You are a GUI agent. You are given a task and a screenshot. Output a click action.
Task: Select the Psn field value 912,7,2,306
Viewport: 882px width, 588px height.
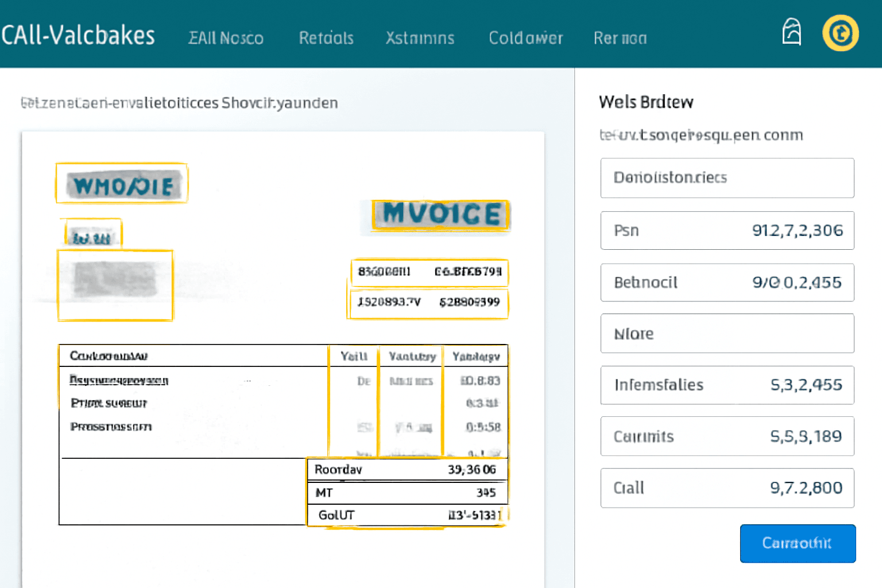[x=727, y=230]
